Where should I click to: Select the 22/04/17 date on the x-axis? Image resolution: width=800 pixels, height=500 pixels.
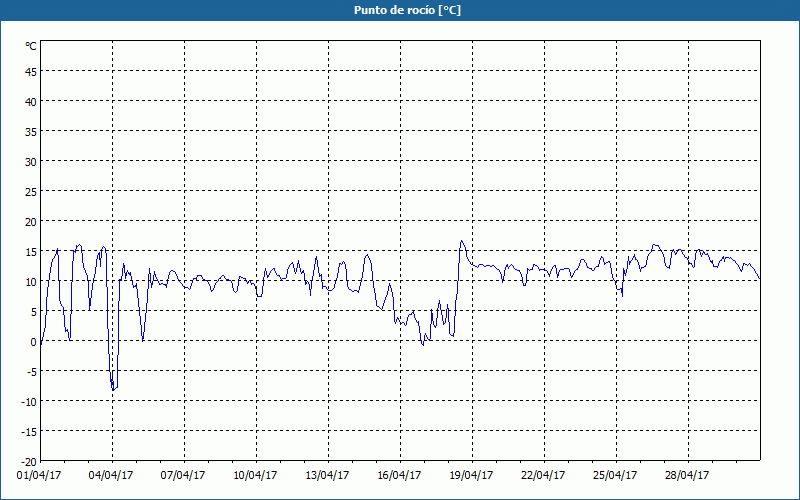pos(543,476)
